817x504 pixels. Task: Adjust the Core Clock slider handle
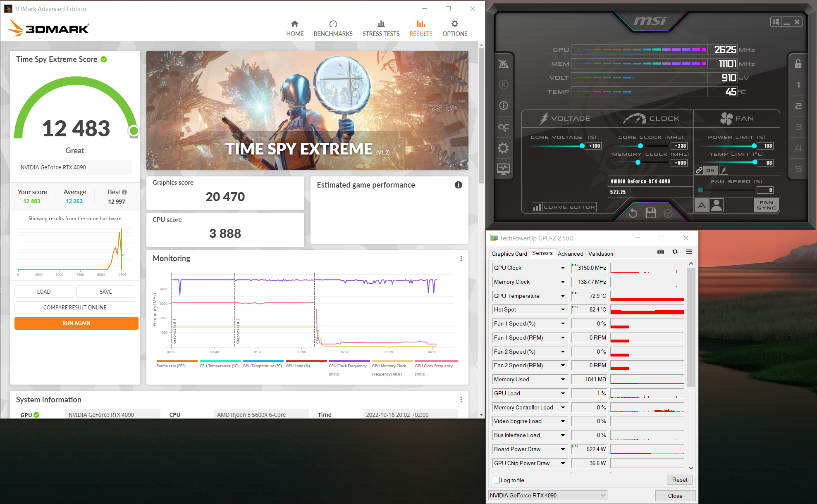[640, 146]
